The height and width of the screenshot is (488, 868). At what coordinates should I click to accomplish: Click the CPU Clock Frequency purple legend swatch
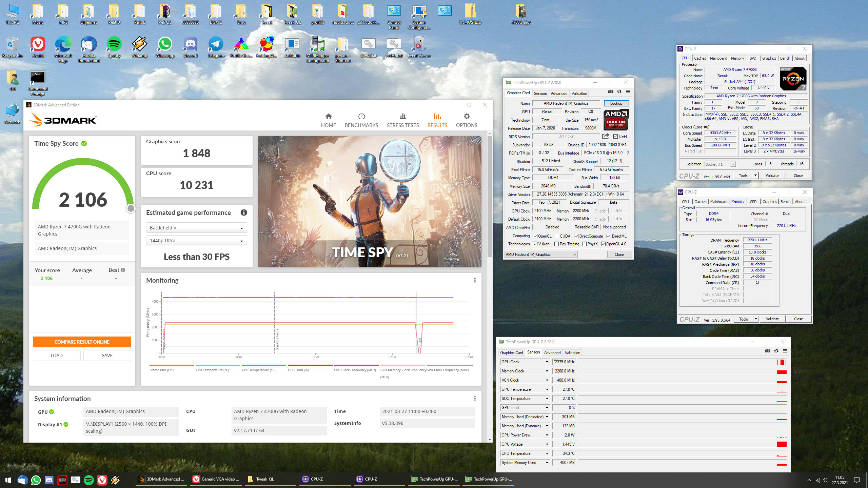[356, 366]
